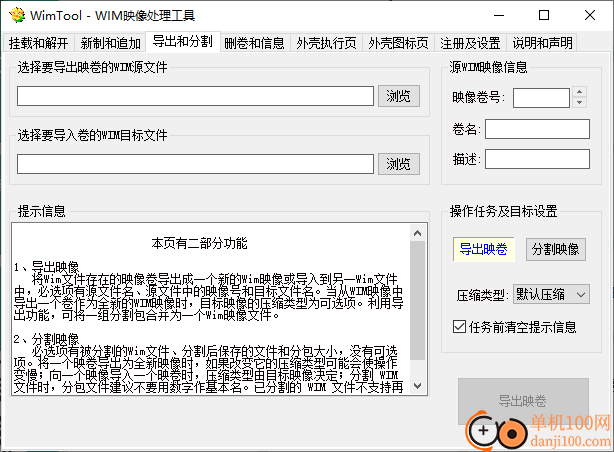The height and width of the screenshot is (452, 614).
Task: Select the 分割映像 task mode
Action: pyautogui.click(x=555, y=249)
